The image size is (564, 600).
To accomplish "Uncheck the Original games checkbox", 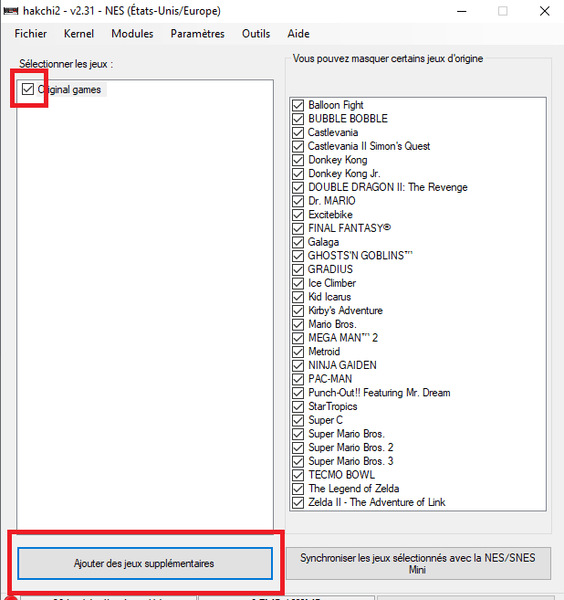I will coord(28,89).
